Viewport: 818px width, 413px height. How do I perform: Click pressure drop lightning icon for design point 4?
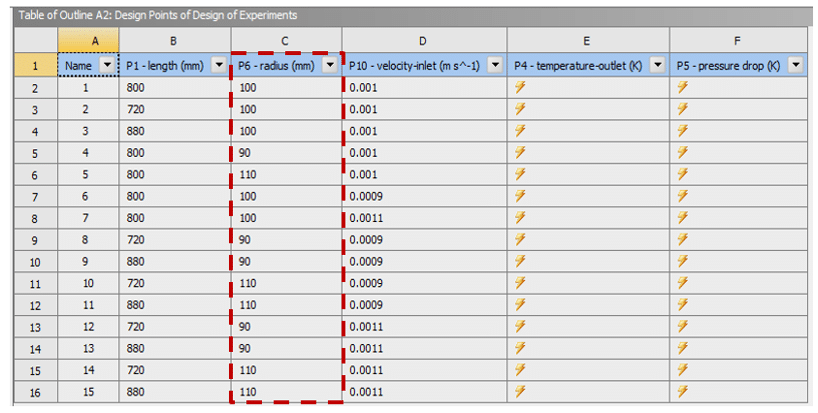[x=683, y=152]
